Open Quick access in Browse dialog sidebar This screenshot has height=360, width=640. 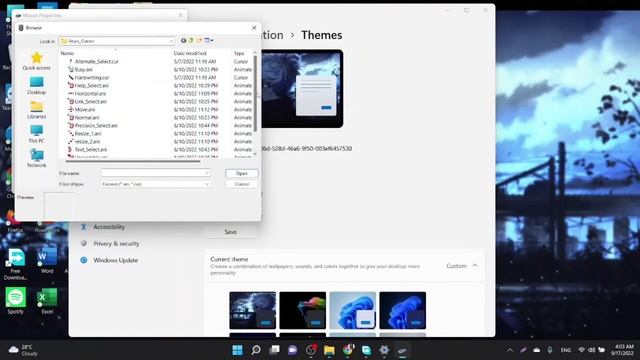click(36, 61)
